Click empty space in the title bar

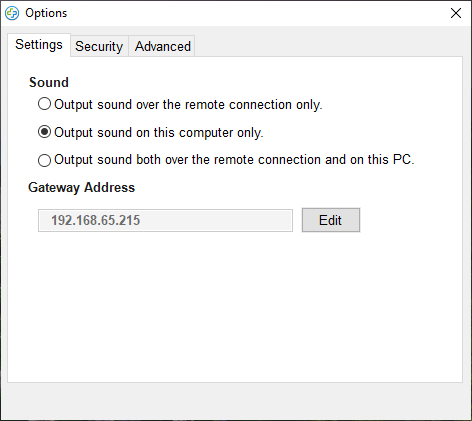[257, 13]
